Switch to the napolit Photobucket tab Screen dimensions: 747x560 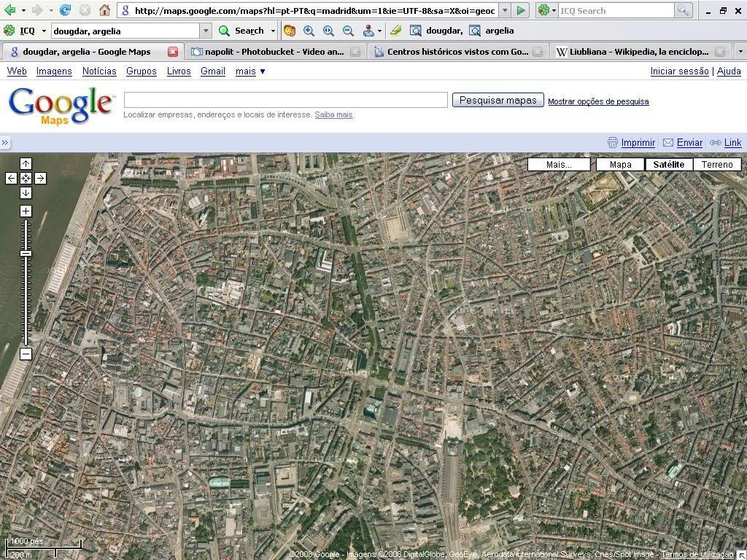tap(267, 52)
